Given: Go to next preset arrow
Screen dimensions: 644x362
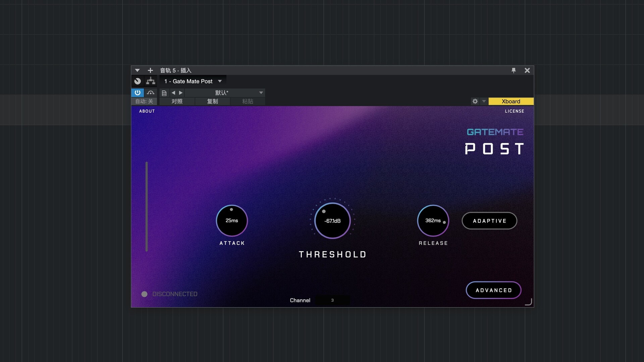Looking at the screenshot, I should (x=181, y=93).
